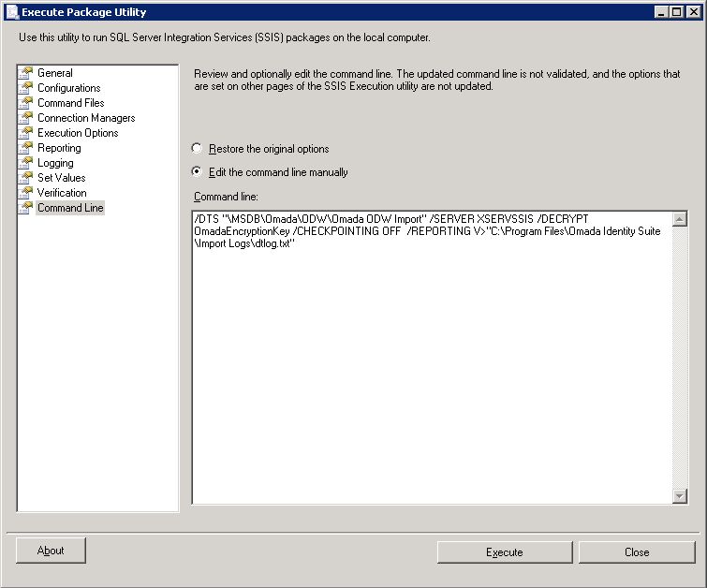Screen dimensions: 707x588
Task: Click the Logging page icon
Action: tap(26, 163)
